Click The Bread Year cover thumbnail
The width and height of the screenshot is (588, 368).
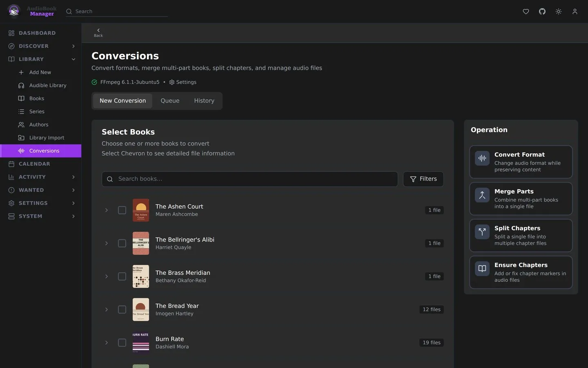141,310
